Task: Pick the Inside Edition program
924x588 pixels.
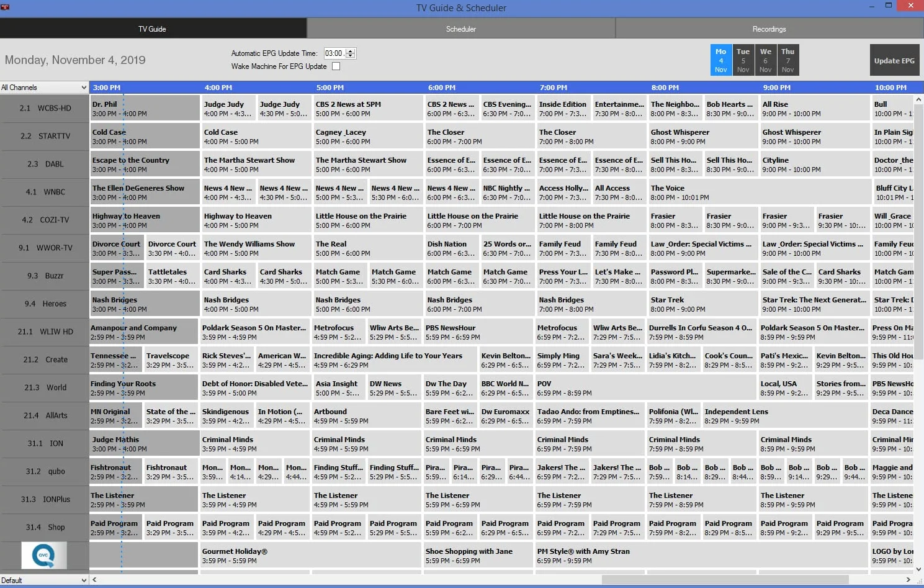Action: pos(564,108)
